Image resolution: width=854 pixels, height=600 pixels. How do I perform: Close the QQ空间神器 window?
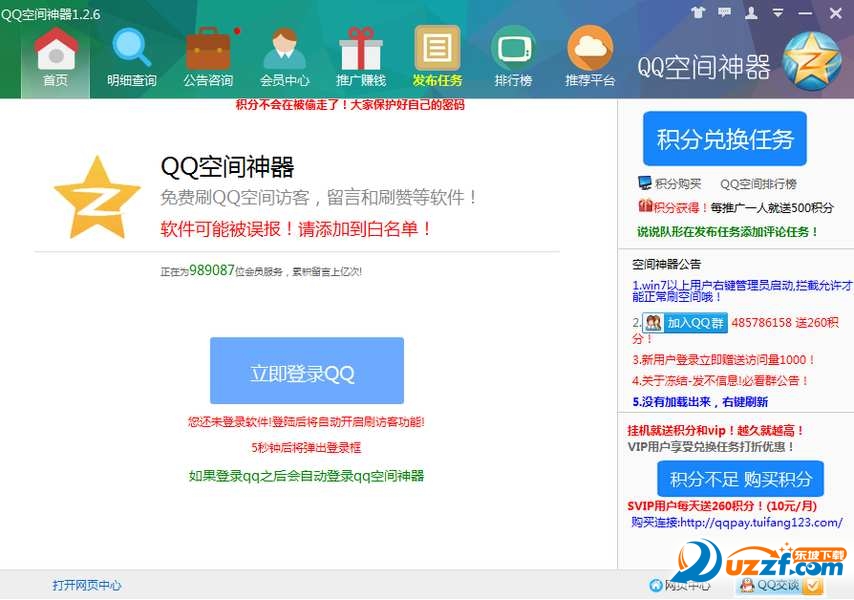coord(835,13)
